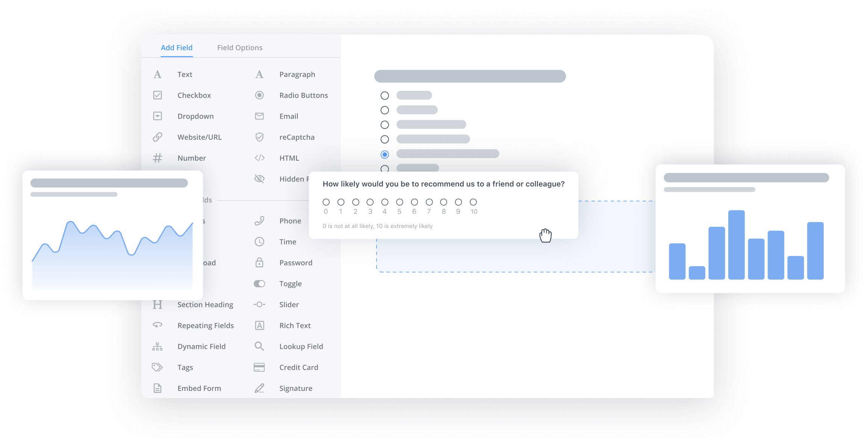Select the Lookup Field magnifier icon
Viewport: 868px width, 445px height.
pos(259,346)
